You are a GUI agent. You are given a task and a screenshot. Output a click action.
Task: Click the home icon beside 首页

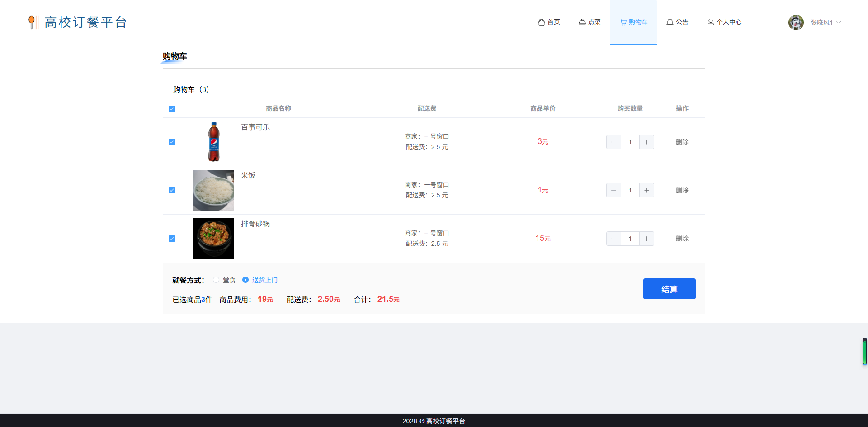[541, 22]
